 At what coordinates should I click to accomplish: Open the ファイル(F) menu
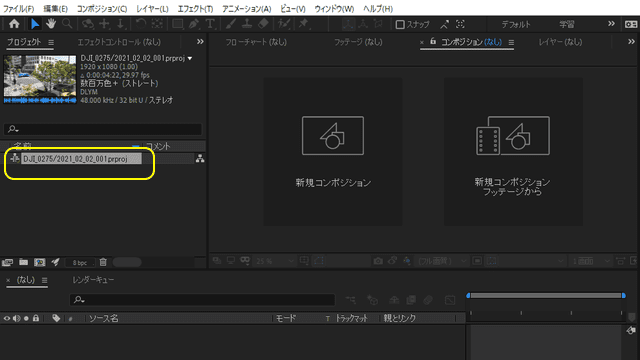coord(18,9)
